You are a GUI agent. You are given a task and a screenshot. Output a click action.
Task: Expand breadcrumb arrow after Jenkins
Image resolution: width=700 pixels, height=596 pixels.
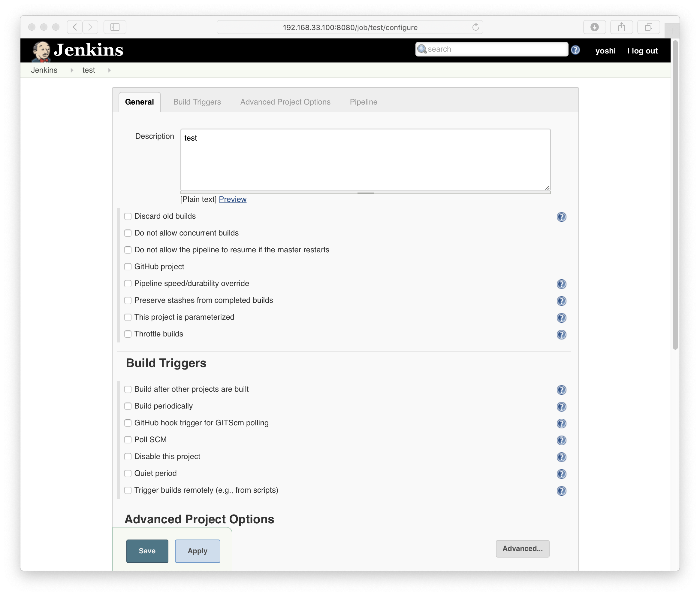(71, 70)
